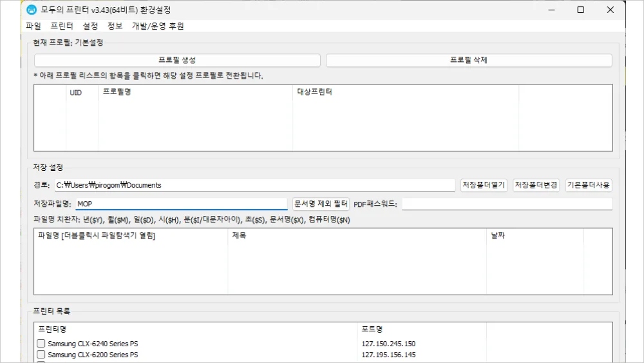The height and width of the screenshot is (363, 644).
Task: Click the 저장폴더열기 button
Action: pos(484,185)
